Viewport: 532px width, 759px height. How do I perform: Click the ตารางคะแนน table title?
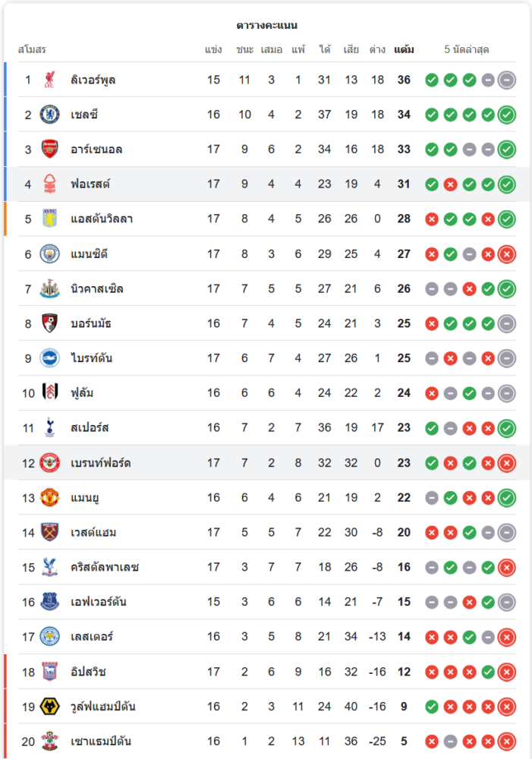tap(266, 26)
